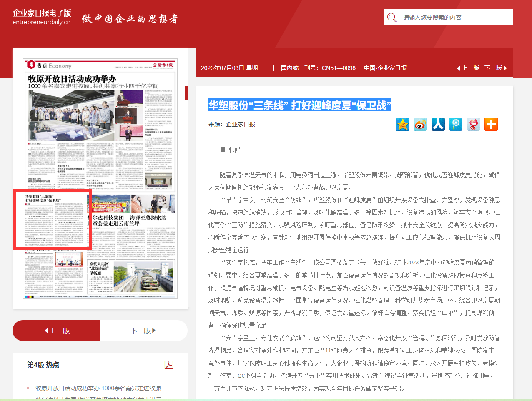This screenshot has width=532, height=401.
Task: Open more share options orange plus icon
Action: coord(491,124)
